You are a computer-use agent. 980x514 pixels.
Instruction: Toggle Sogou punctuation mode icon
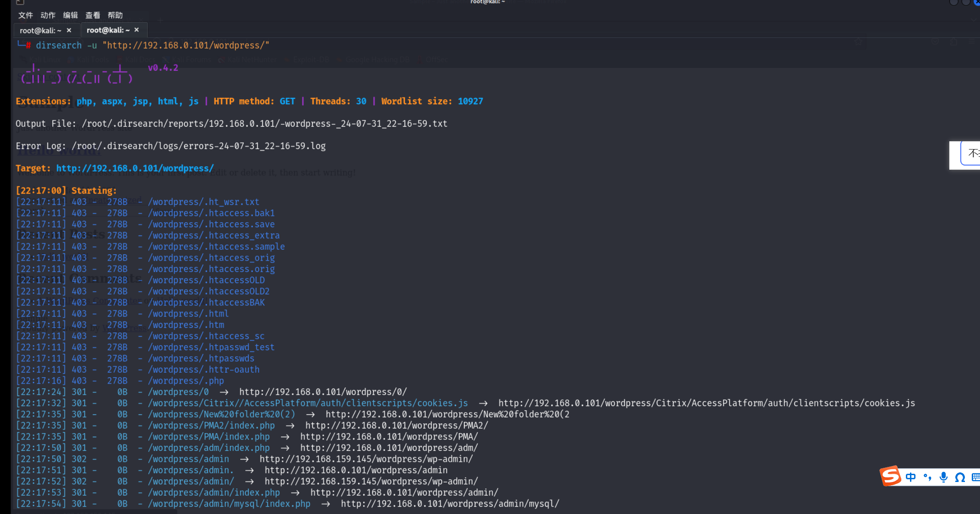(927, 477)
